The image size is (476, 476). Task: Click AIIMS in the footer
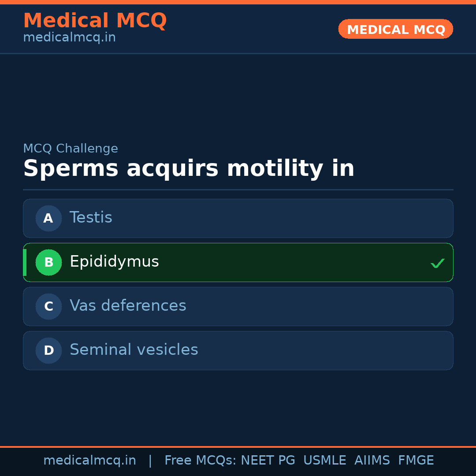[x=372, y=461]
